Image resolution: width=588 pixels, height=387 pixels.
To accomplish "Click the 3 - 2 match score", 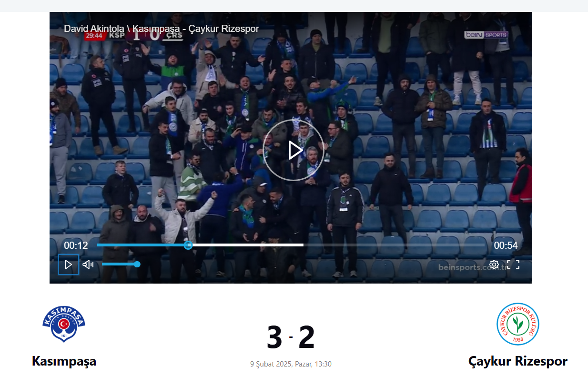I will 291,337.
